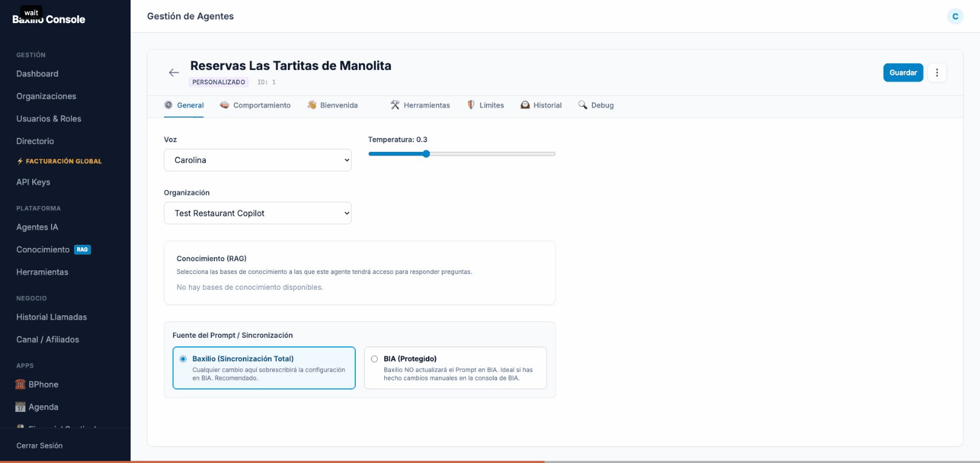Open Conocimiento in the sidebar
The width and height of the screenshot is (980, 463).
click(43, 250)
